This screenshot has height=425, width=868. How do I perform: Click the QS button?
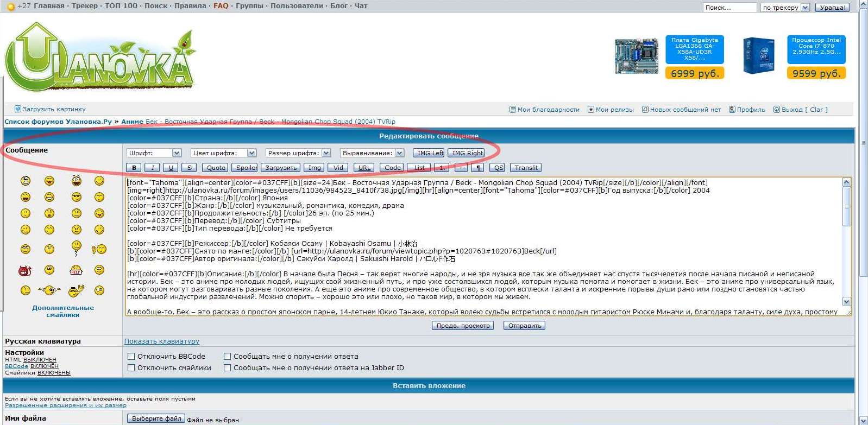pyautogui.click(x=498, y=168)
